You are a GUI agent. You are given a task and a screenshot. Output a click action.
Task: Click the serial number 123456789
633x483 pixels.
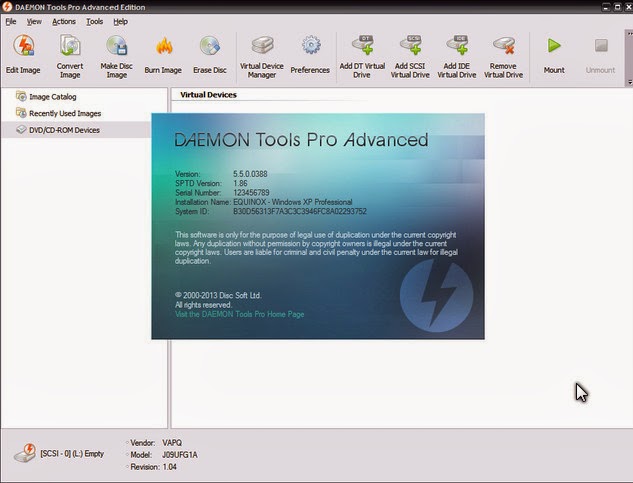pos(251,193)
